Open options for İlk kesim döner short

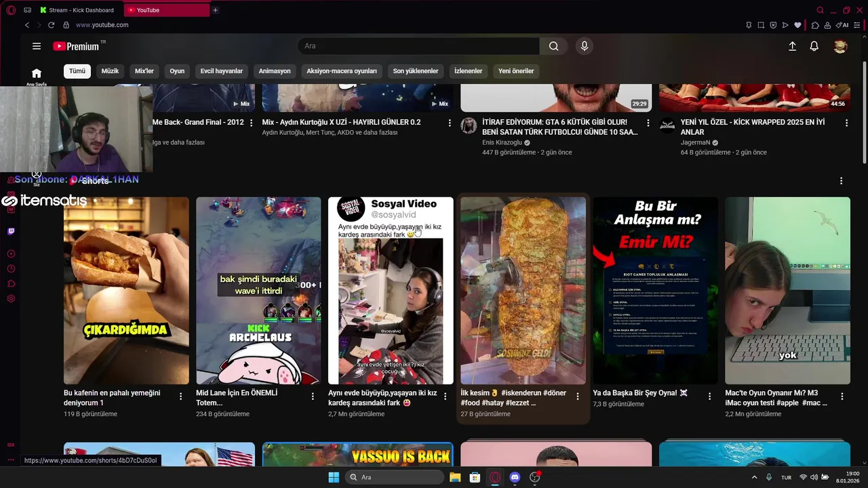(x=578, y=396)
